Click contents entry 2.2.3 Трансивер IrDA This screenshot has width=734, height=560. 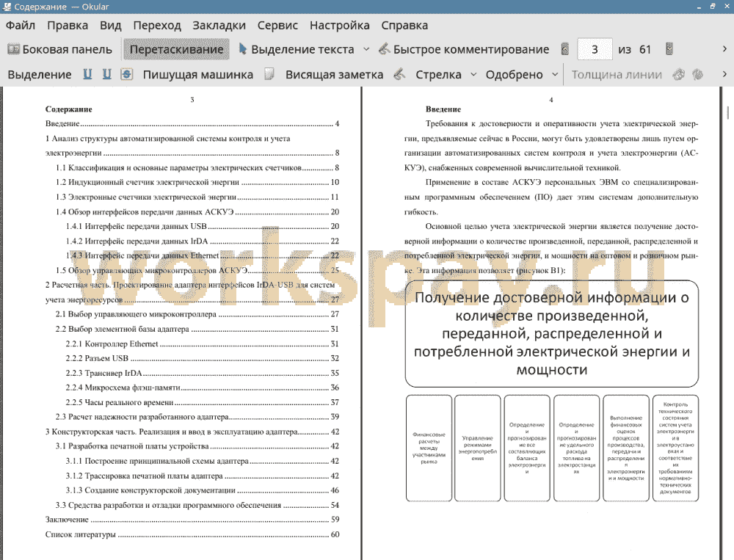pyautogui.click(x=203, y=373)
